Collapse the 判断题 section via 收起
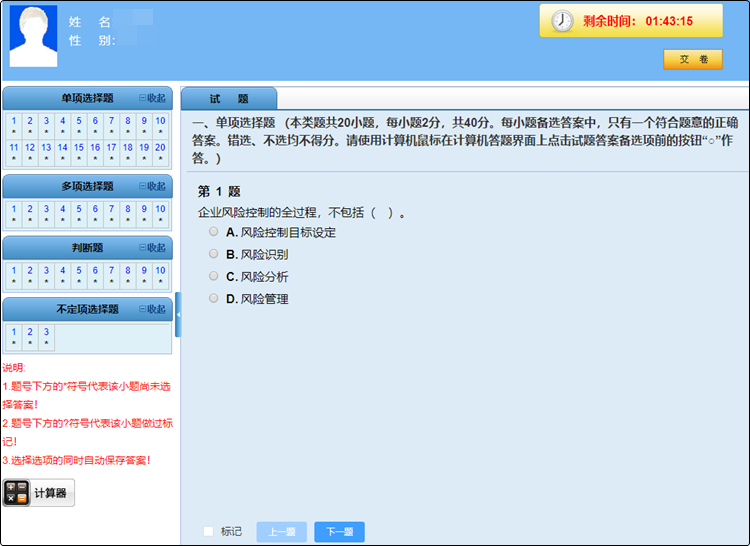750x546 pixels. click(x=153, y=248)
